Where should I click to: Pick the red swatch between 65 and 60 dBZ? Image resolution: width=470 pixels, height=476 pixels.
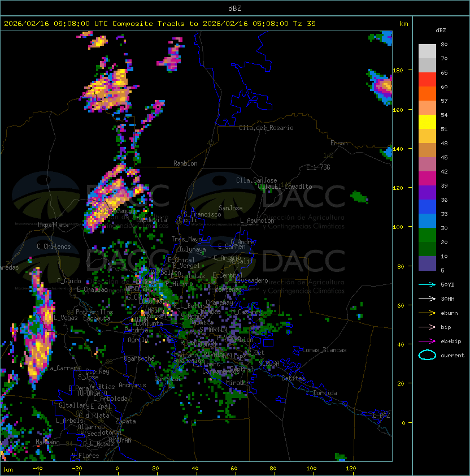pyautogui.click(x=427, y=80)
